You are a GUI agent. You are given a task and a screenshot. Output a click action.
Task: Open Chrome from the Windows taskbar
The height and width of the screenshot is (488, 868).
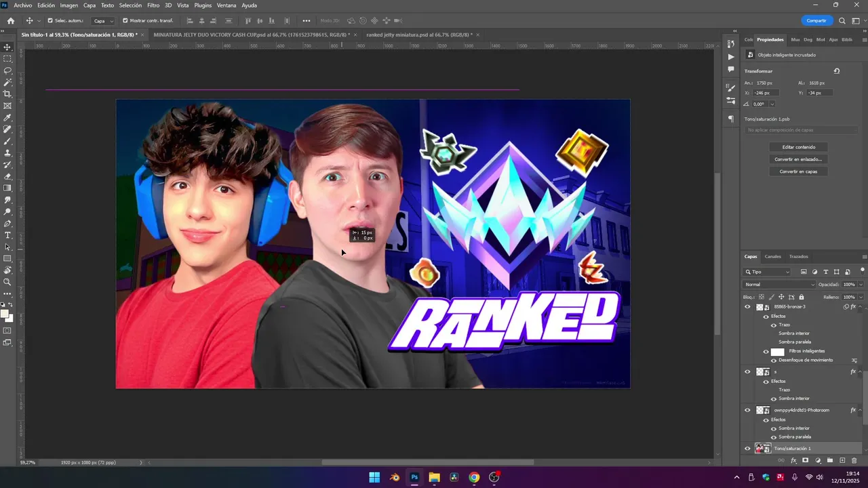(474, 477)
